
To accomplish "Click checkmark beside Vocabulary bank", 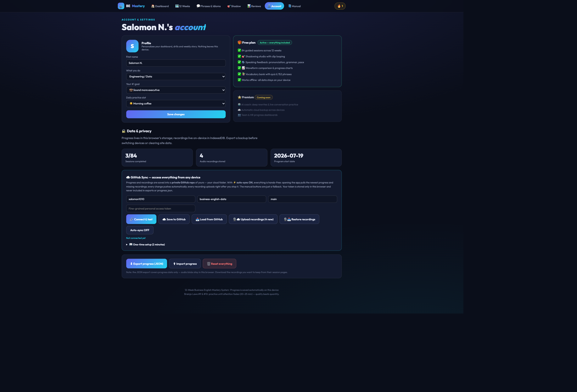I will coord(239,74).
